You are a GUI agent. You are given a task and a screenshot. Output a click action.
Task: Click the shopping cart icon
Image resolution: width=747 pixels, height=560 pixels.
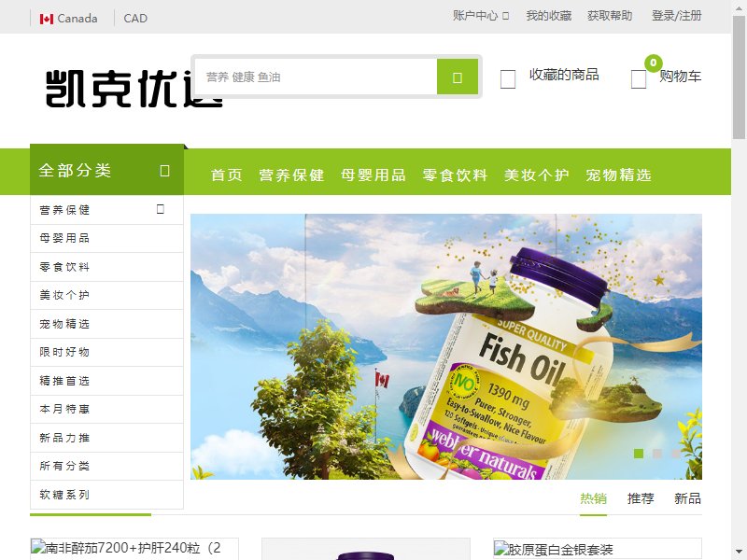(639, 79)
